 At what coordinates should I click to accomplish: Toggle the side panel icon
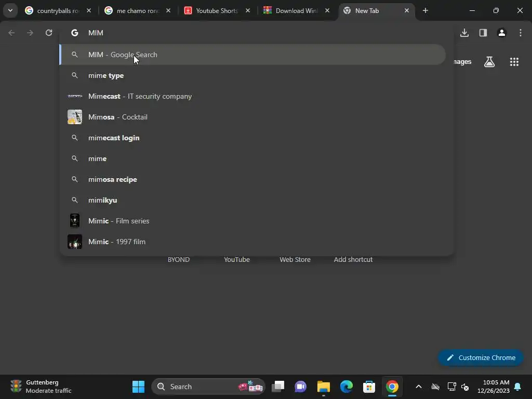pyautogui.click(x=483, y=33)
